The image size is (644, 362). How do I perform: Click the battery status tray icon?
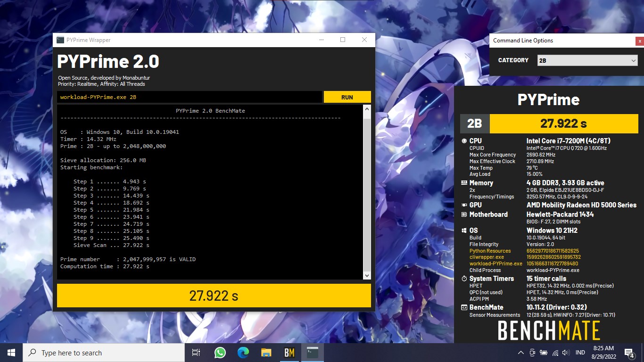point(544,353)
